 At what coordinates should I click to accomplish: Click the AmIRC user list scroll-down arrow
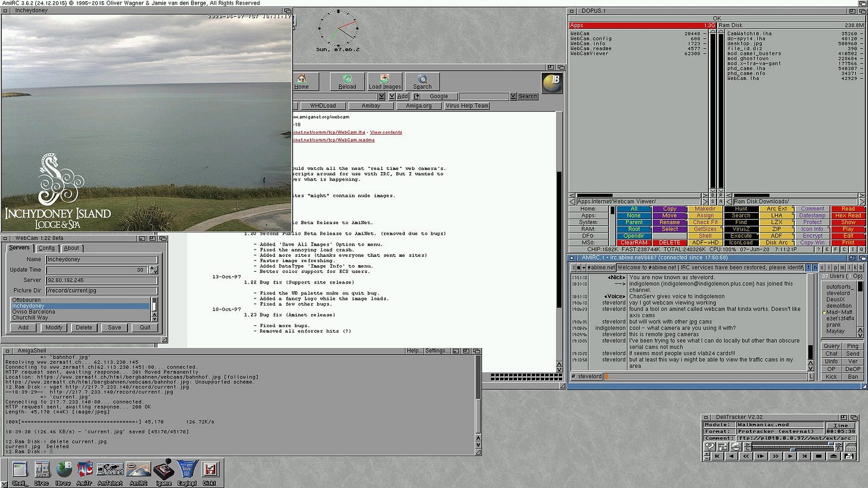click(x=860, y=335)
